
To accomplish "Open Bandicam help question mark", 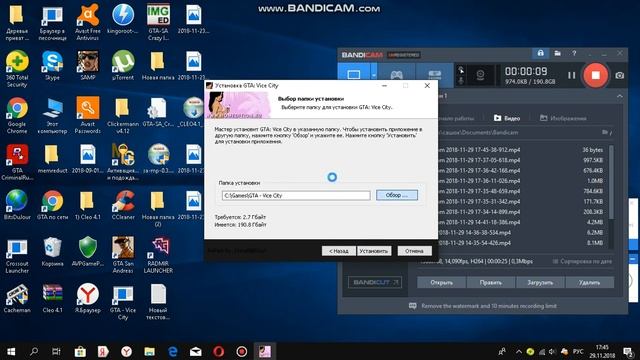I will click(x=574, y=53).
